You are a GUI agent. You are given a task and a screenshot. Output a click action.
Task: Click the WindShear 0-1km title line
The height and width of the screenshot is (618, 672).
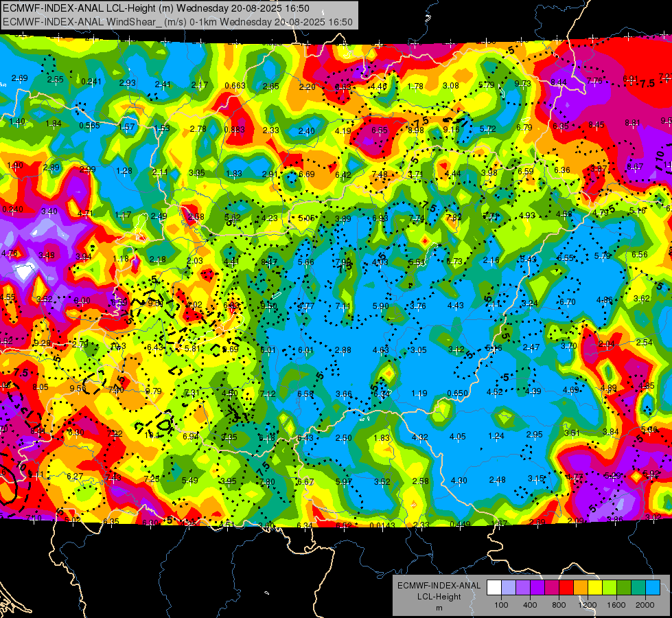point(177,22)
